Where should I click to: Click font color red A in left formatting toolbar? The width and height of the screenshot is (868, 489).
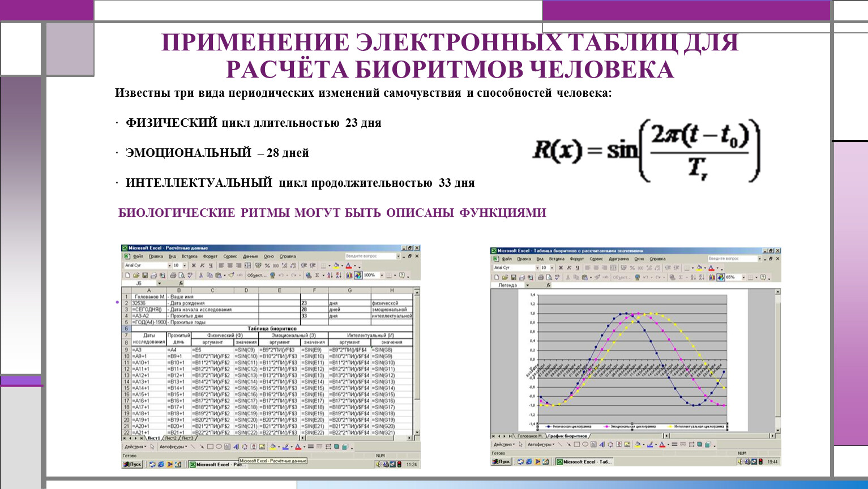pyautogui.click(x=349, y=265)
